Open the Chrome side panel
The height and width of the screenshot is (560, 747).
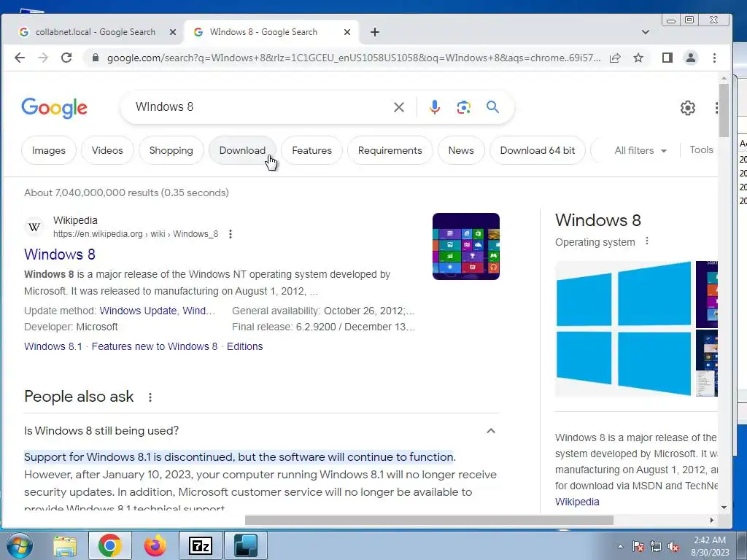coord(667,58)
